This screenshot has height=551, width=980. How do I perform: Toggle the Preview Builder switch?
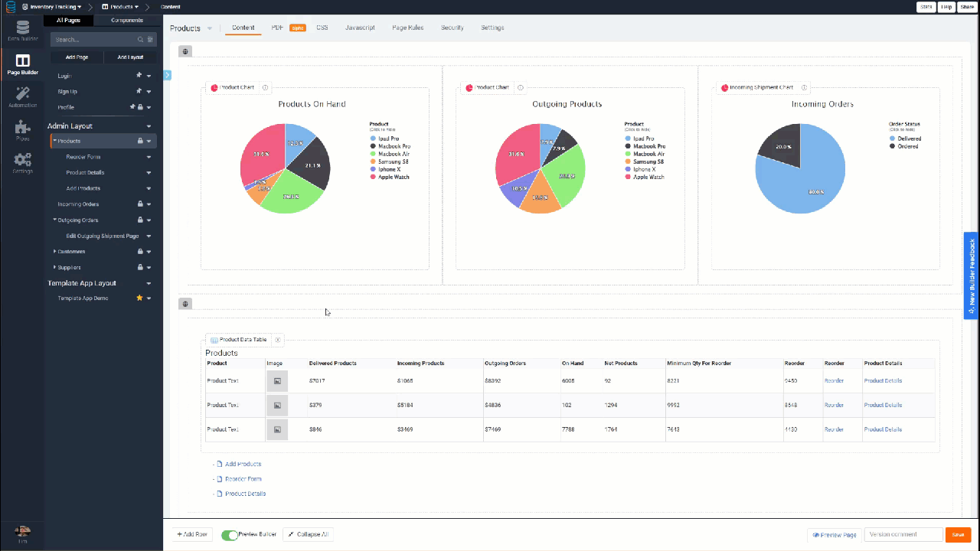tap(230, 535)
